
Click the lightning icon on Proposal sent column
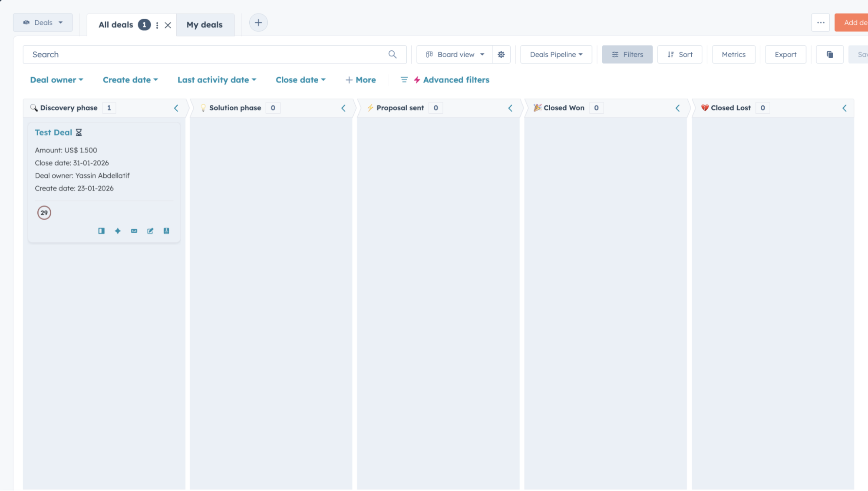click(x=370, y=108)
